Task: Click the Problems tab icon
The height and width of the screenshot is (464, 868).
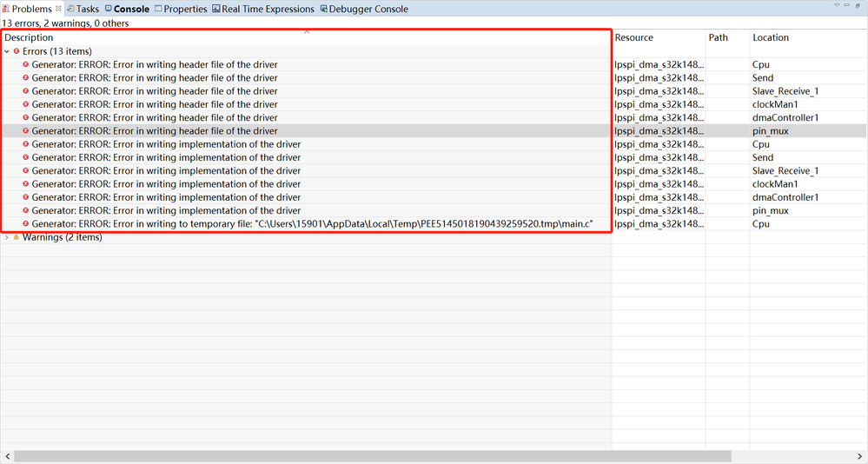Action: 5,9
